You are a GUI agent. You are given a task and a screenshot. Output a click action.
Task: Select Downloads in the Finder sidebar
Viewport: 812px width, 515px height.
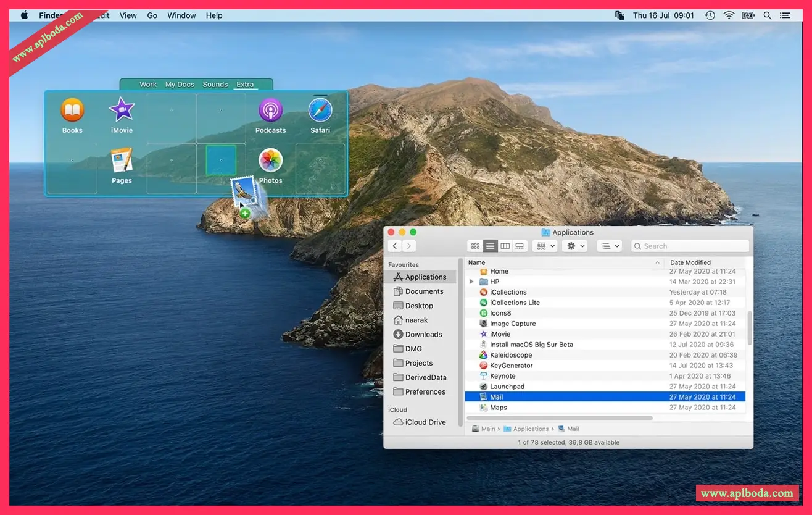coord(423,335)
